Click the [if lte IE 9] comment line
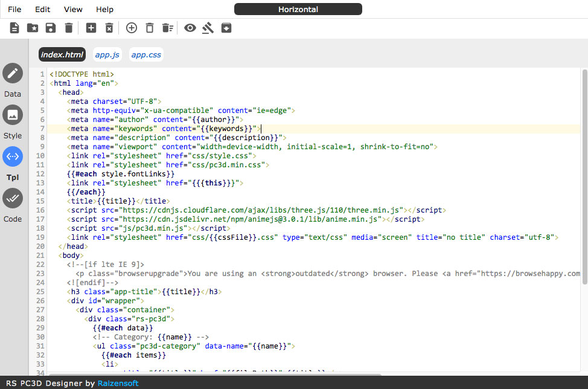 coord(106,265)
